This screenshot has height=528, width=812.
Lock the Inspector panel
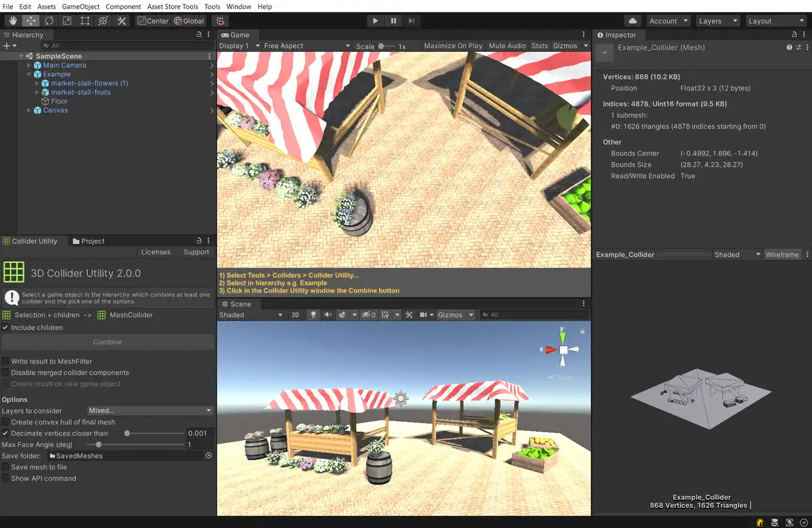point(796,34)
